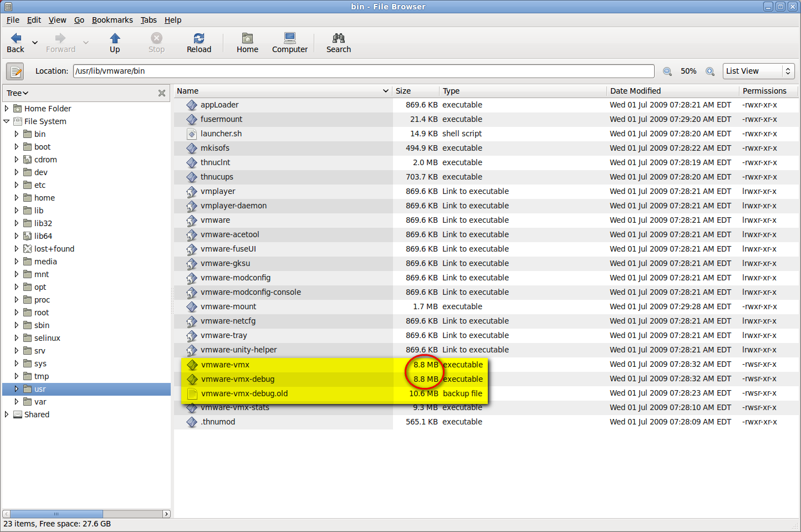Select the vmware-unity-helper file name

tap(238, 350)
